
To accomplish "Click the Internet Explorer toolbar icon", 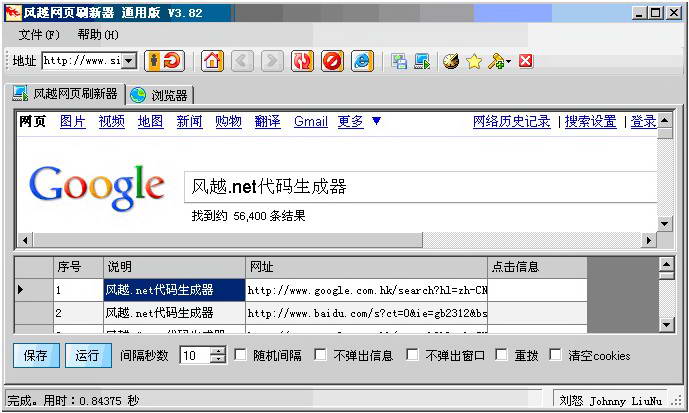I will [362, 61].
